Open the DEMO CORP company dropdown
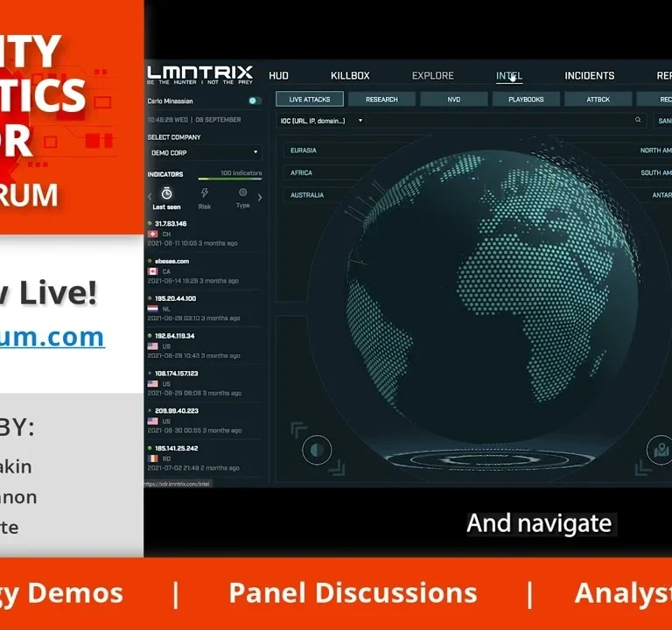This screenshot has height=630, width=672. 205,152
